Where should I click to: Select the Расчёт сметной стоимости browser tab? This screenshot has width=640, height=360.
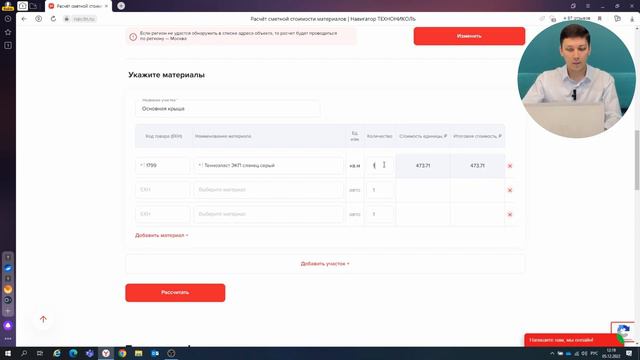coord(79,6)
